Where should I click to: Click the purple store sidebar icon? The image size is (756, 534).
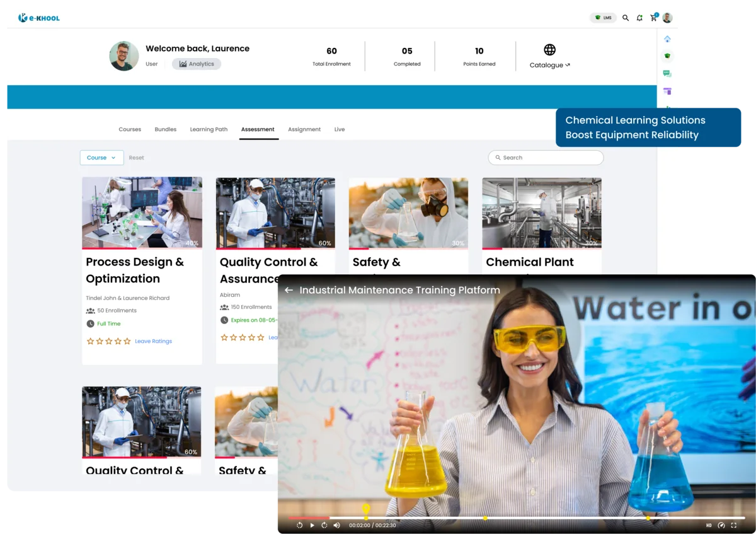[x=667, y=91]
